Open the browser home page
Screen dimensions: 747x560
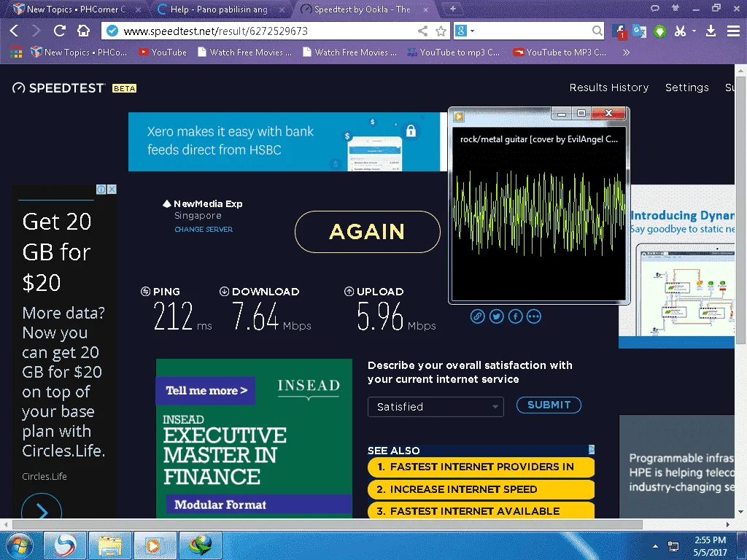pos(83,31)
